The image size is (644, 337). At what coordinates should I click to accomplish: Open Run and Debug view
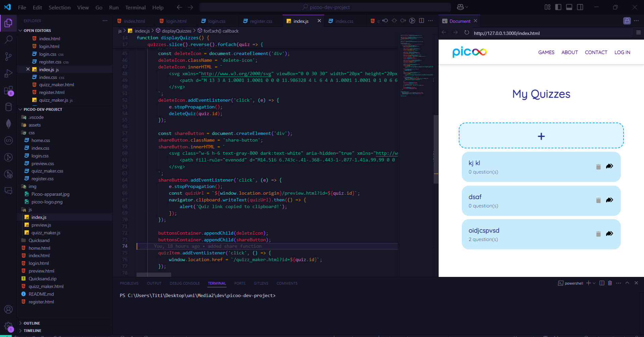click(8, 74)
